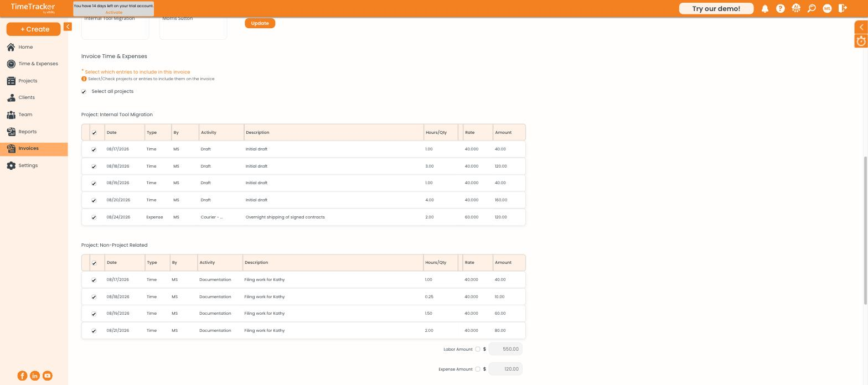Click the Reports chart icon
Viewport: 868px width, 385px height.
point(11,132)
